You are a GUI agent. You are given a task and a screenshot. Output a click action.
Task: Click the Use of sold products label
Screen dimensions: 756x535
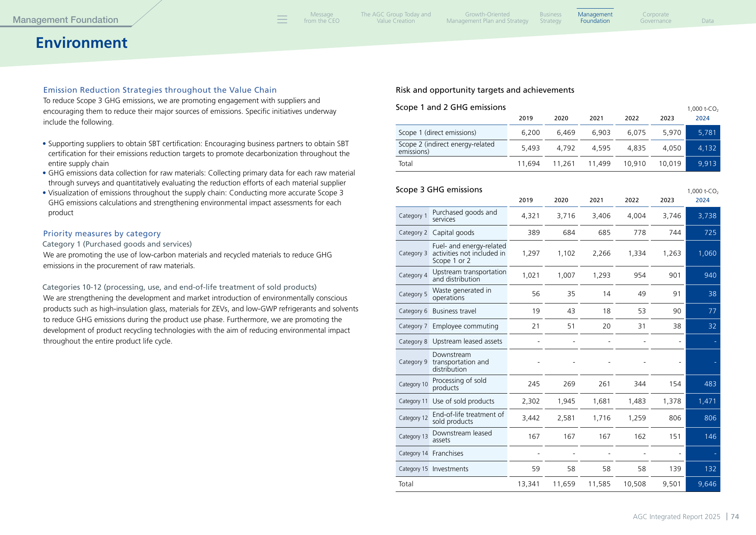coord(463,401)
